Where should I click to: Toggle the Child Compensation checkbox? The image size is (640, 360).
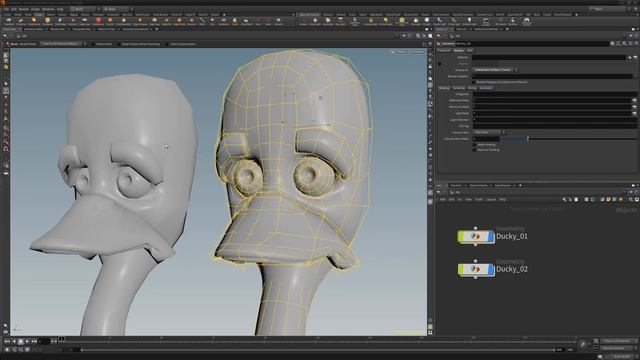[x=167, y=44]
